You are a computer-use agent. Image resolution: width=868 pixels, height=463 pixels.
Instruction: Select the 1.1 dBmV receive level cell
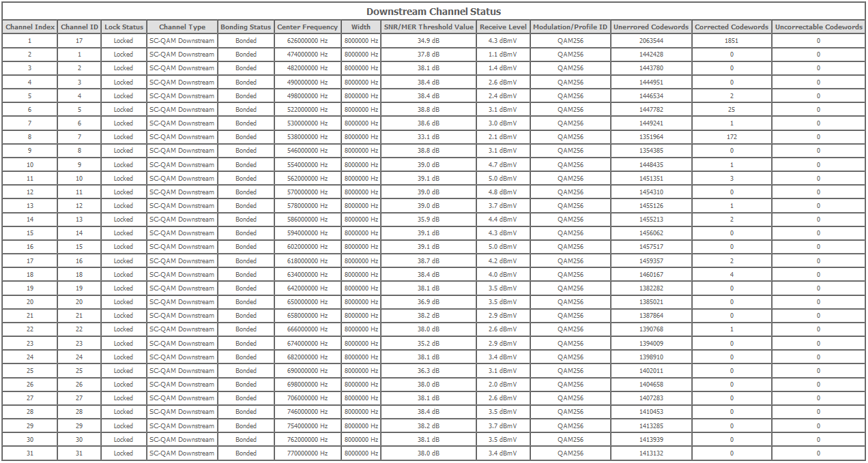click(x=503, y=55)
